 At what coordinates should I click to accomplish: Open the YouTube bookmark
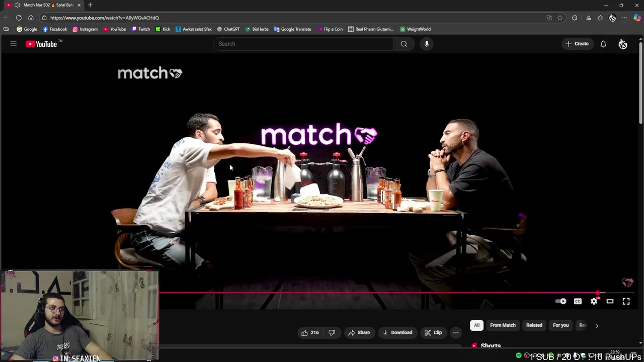(x=114, y=29)
